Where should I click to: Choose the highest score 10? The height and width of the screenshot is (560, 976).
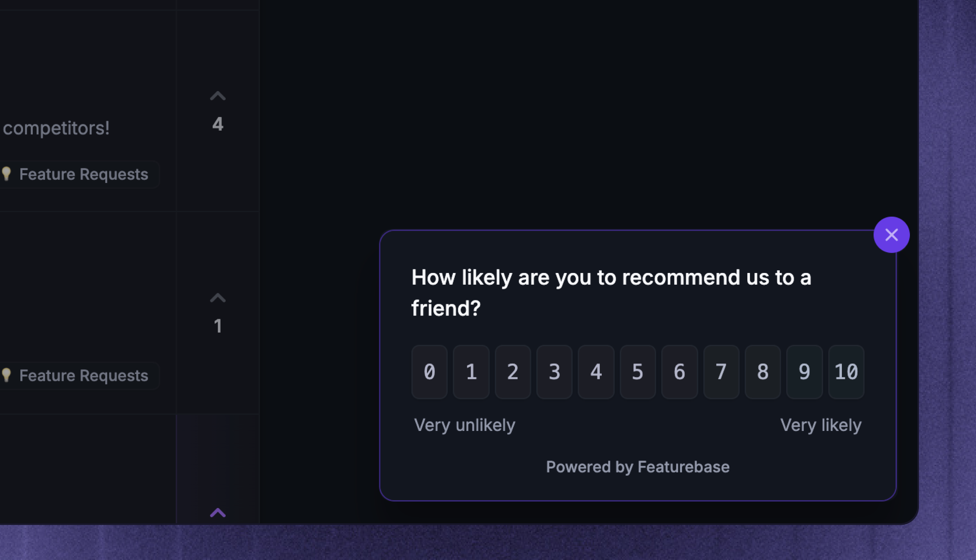(846, 372)
